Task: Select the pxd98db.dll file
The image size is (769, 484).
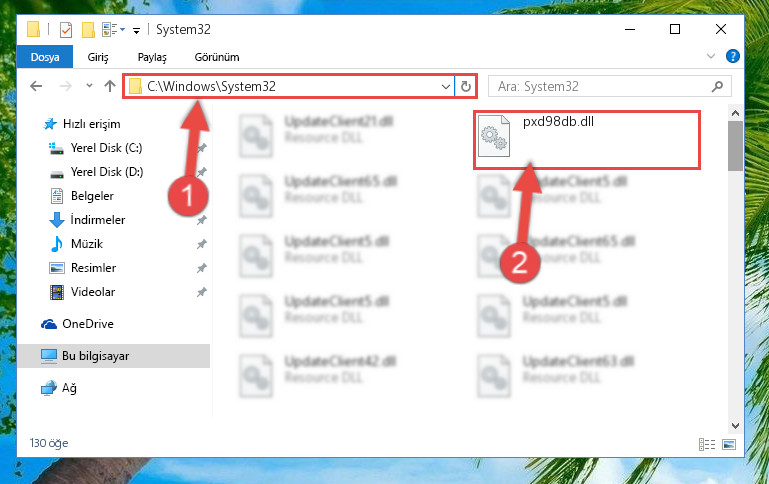Action: point(586,140)
